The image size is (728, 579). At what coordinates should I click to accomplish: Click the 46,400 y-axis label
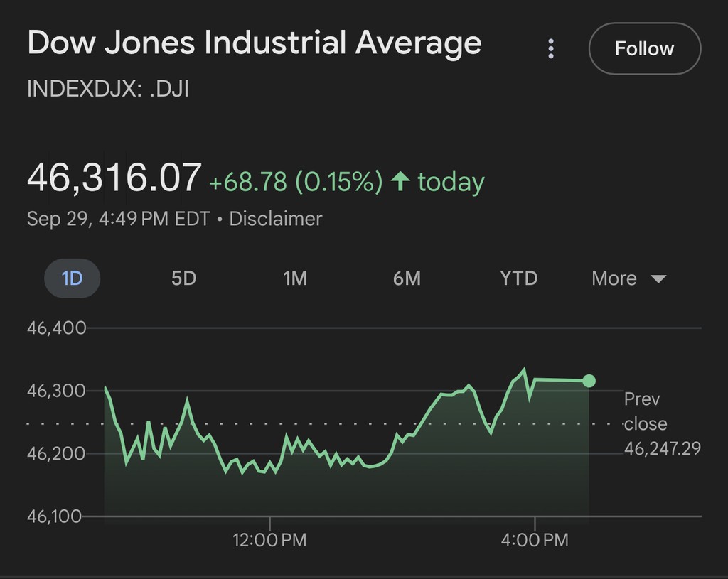pyautogui.click(x=56, y=328)
